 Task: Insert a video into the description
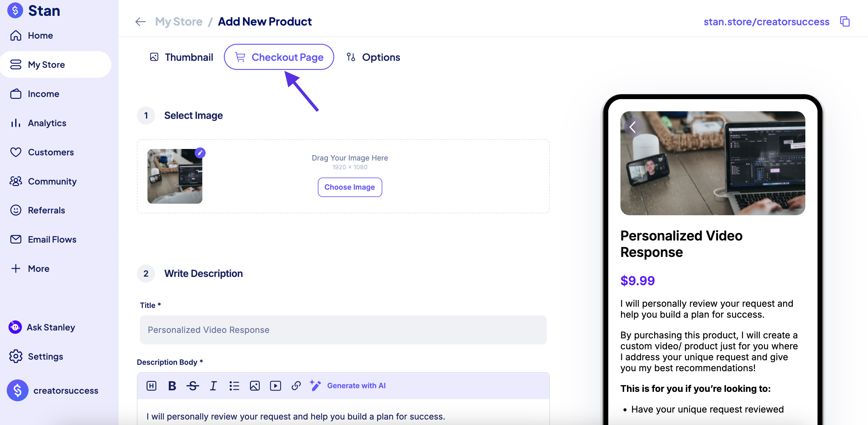point(275,385)
